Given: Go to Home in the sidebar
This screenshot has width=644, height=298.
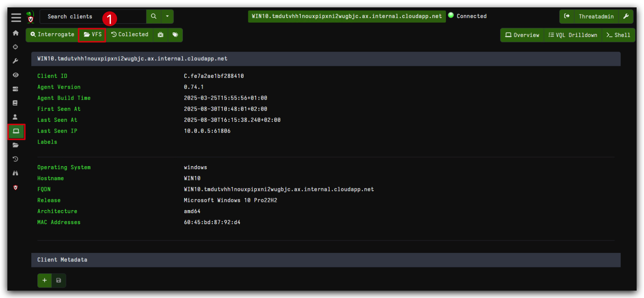Looking at the screenshot, I should [x=16, y=33].
